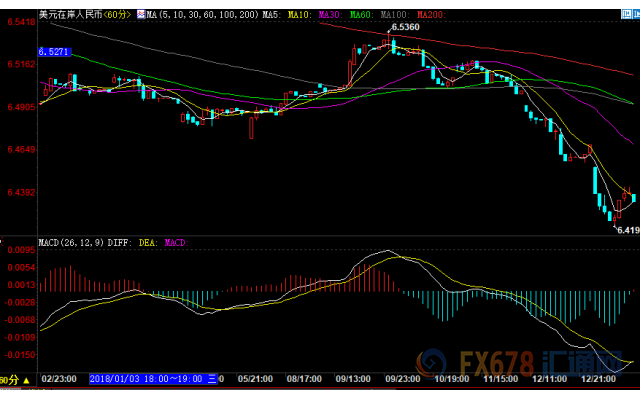Click the 6.4649 price axis value

[x=21, y=149]
